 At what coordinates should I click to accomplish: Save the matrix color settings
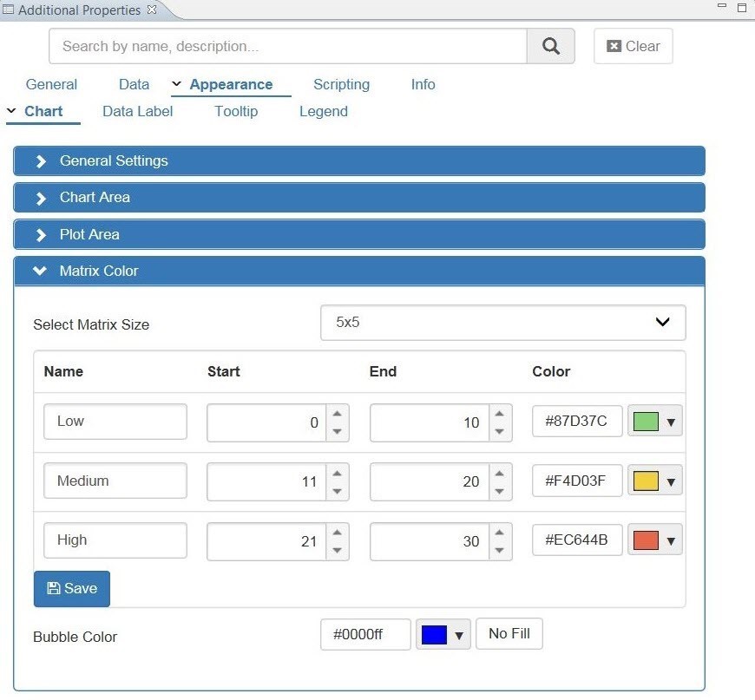72,589
